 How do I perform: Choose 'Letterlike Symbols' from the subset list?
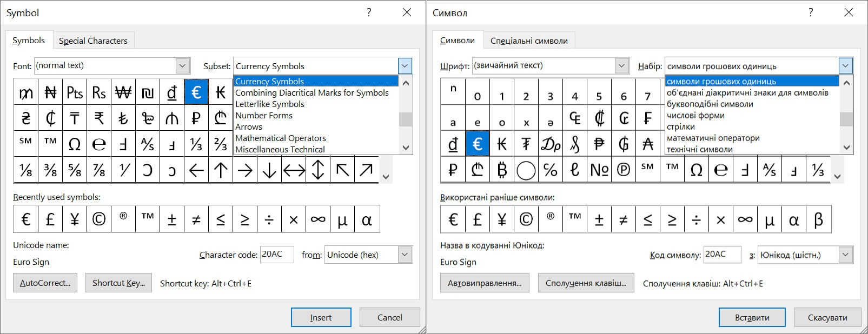(270, 104)
